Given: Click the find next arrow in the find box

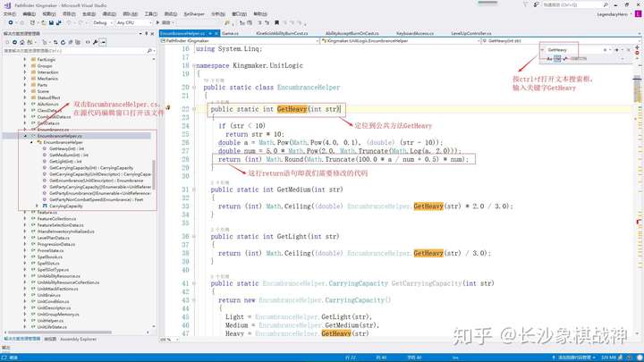Looking at the screenshot, I should 616,50.
